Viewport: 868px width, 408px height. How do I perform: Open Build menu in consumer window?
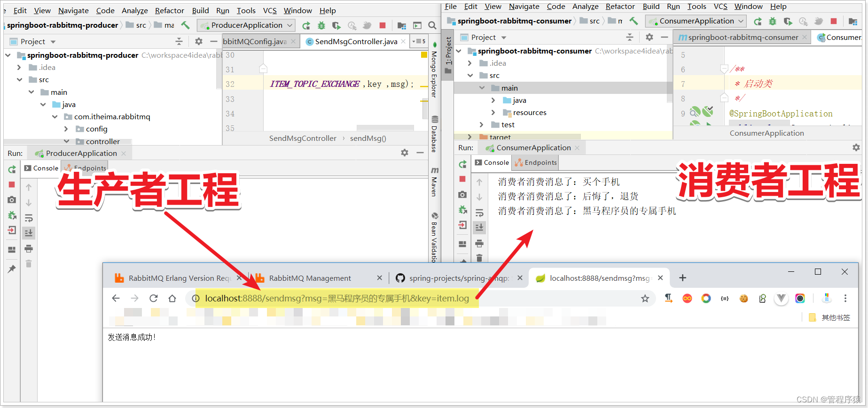[651, 6]
